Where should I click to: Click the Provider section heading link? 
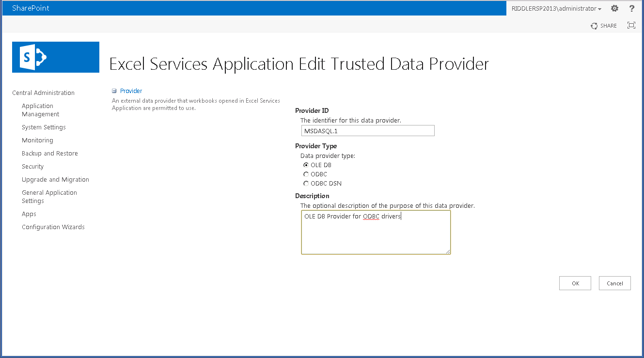[130, 91]
